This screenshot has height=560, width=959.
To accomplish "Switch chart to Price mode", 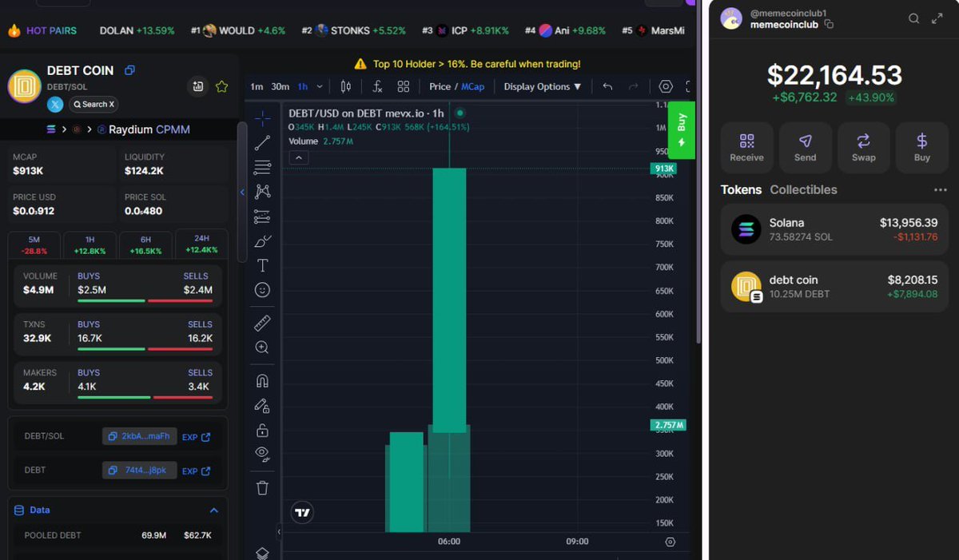I will [440, 86].
